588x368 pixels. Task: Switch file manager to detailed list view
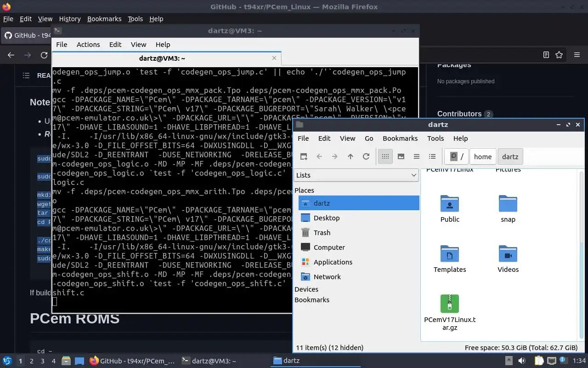[432, 156]
